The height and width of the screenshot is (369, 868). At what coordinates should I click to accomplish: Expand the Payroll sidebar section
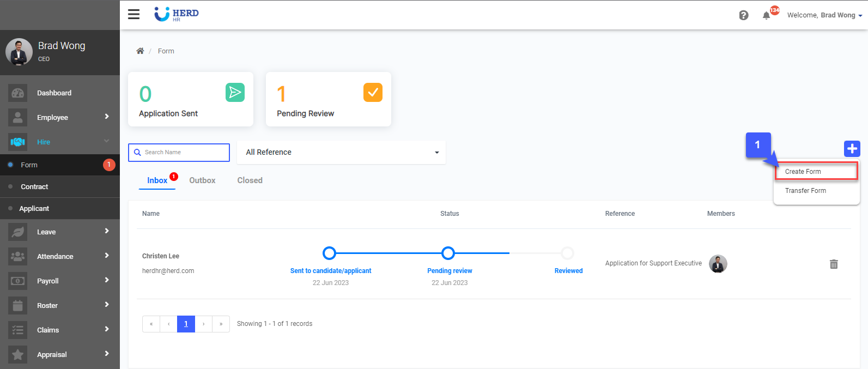(60, 281)
